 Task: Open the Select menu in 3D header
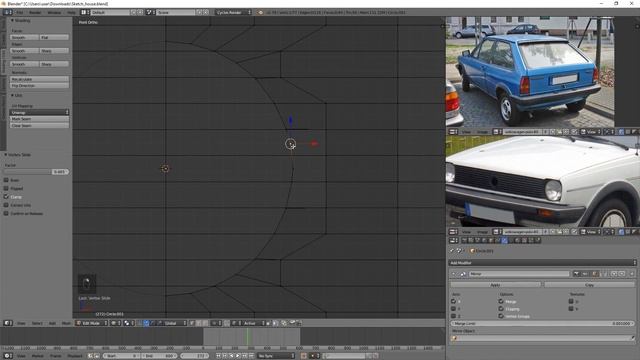point(37,323)
